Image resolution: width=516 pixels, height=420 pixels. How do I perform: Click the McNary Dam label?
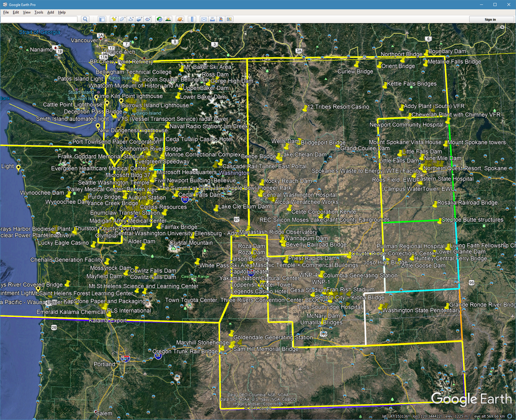(x=323, y=316)
